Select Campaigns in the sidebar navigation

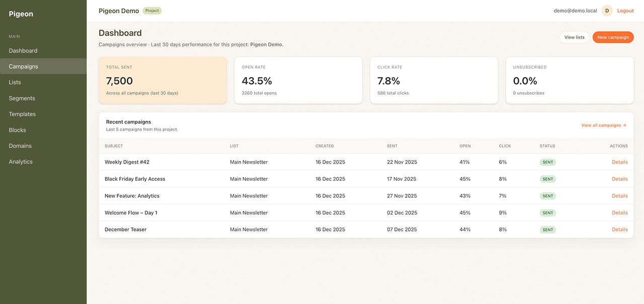coord(23,66)
